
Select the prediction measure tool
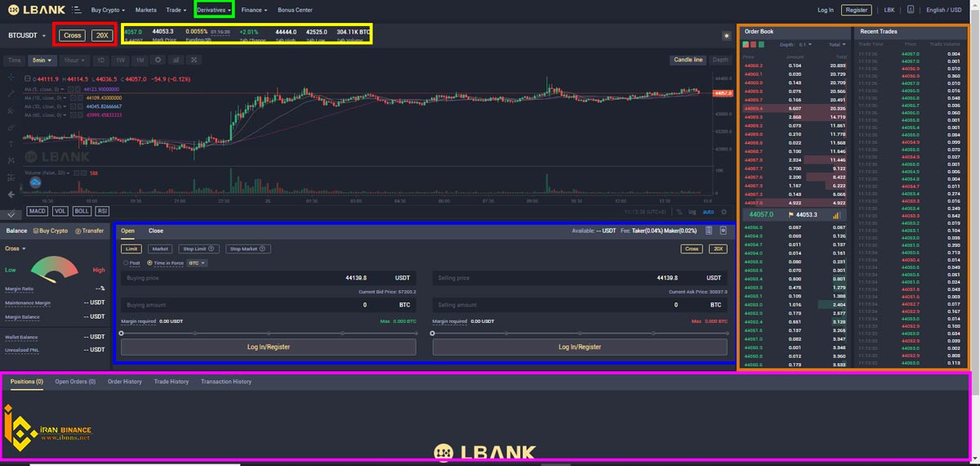click(11, 177)
